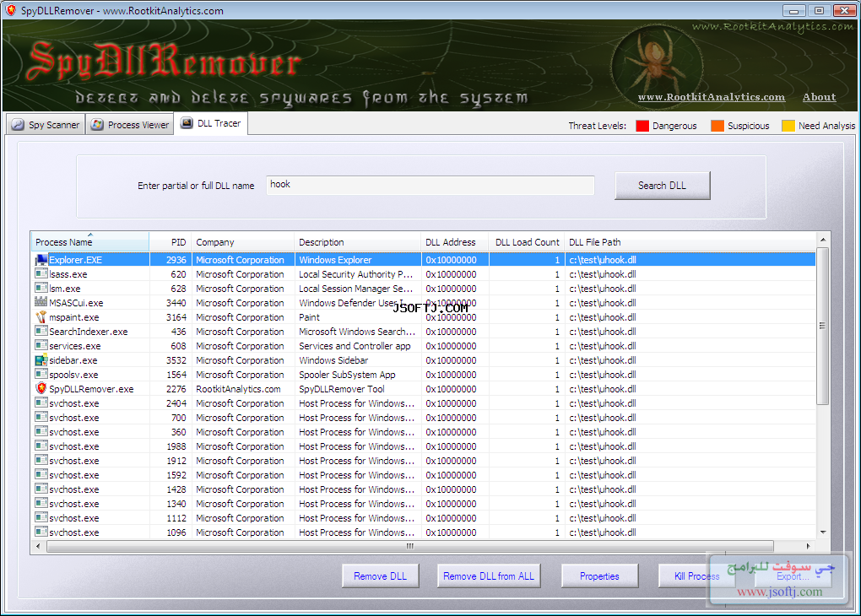Image resolution: width=861 pixels, height=616 pixels.
Task: Click the Suspicious orange threat swatch
Action: pos(717,126)
